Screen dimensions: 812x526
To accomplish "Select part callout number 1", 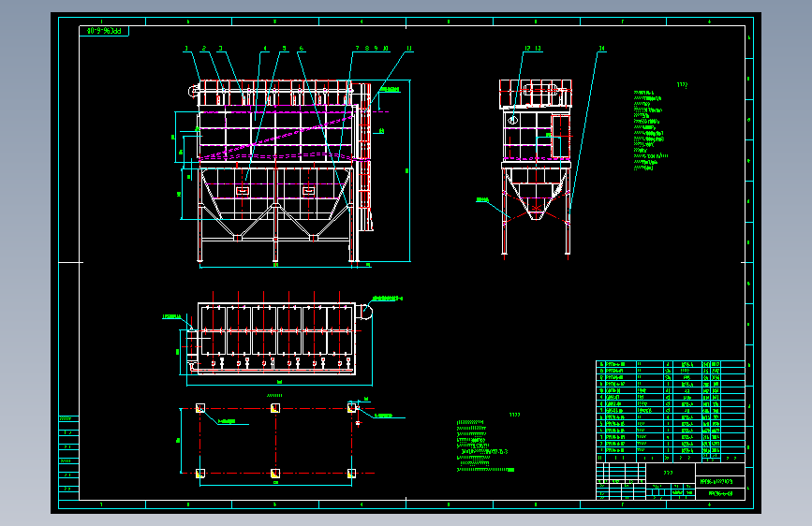I will (187, 48).
